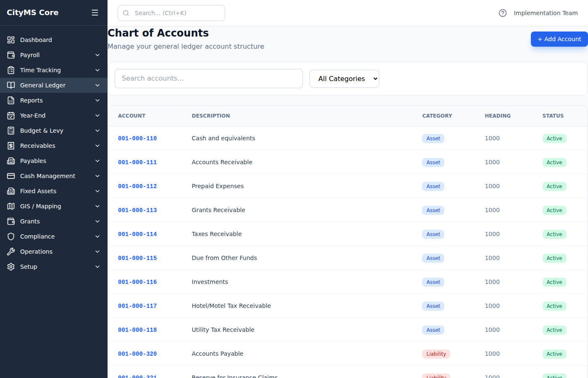Select the Dashboard grid icon in sidebar
Viewport: 588px width, 378px height.
click(10, 39)
